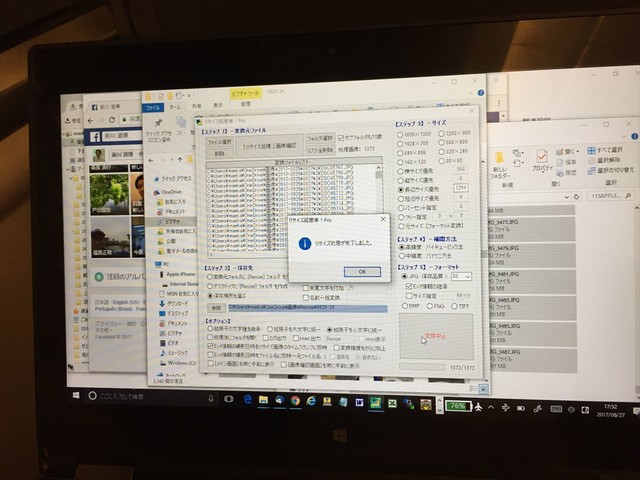Click the 削除 button under ファイル選択
640x480 pixels.
[x=220, y=153]
